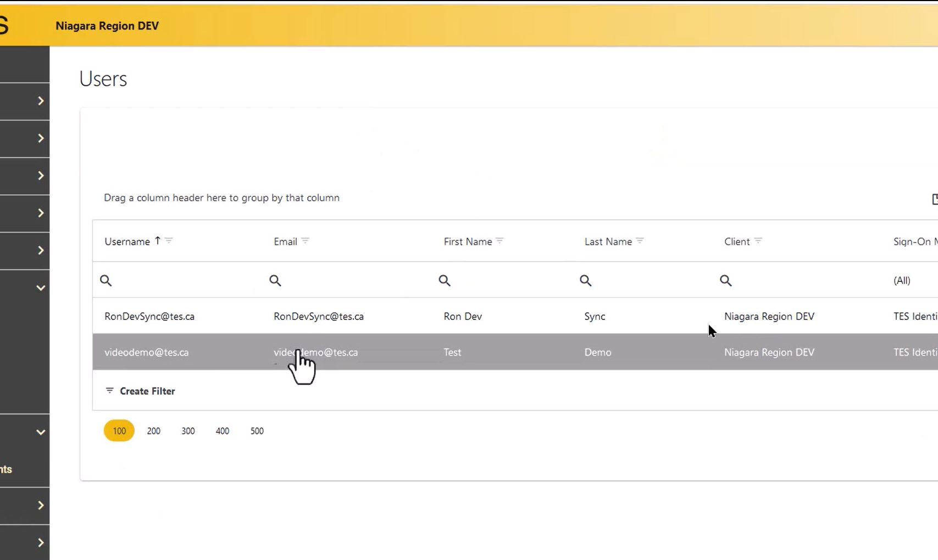Collapse the sidebar section above the 'nts' item

tap(41, 432)
